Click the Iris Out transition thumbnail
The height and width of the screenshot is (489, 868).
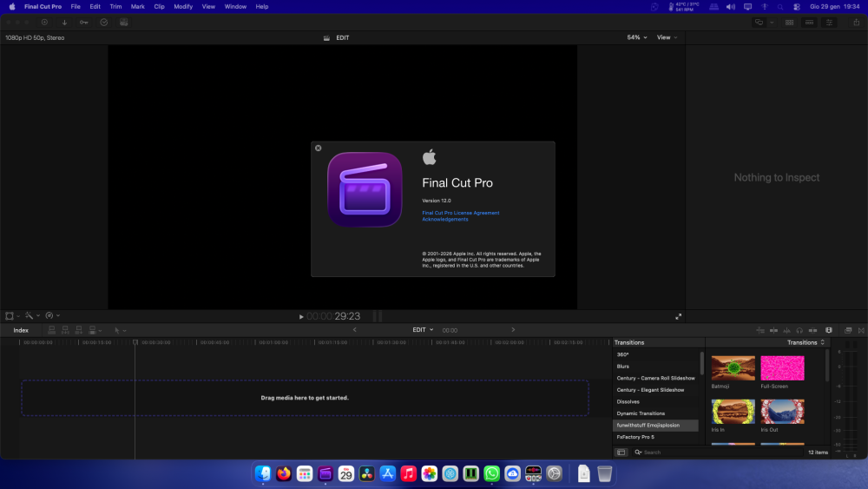point(782,412)
